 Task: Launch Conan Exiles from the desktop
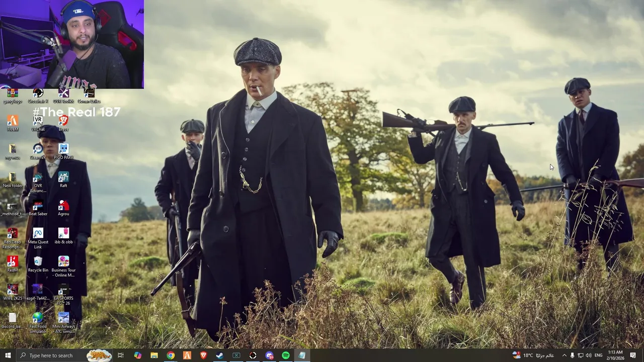coord(89,95)
